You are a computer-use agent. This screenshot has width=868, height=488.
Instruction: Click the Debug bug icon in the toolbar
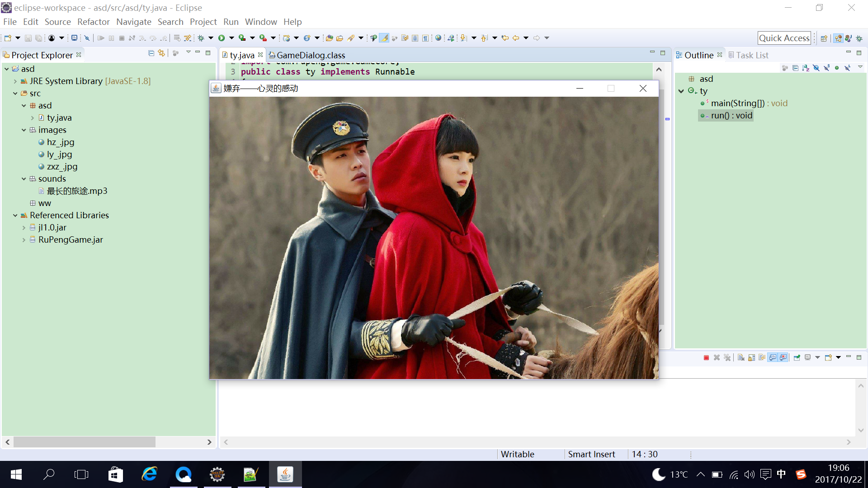click(x=201, y=38)
